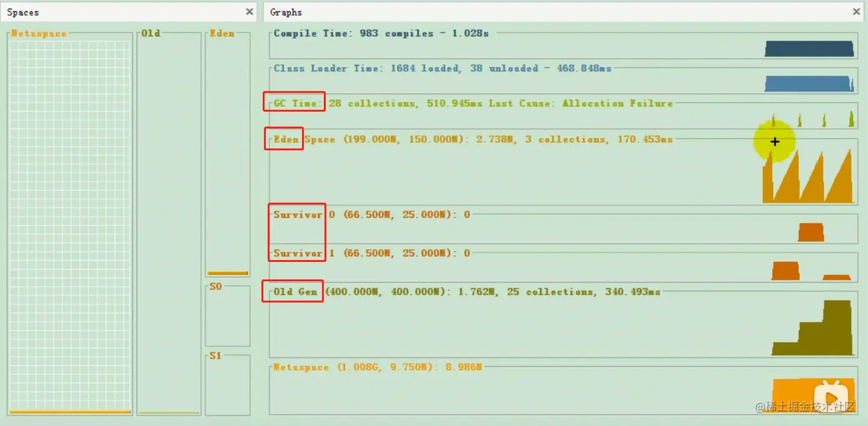Click the S1 survivor box in Spaces

point(228,385)
